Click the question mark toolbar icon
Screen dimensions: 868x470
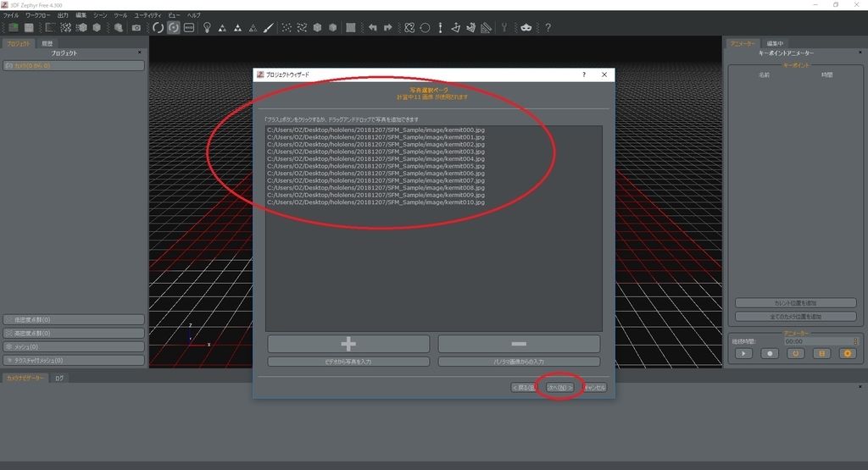(548, 28)
